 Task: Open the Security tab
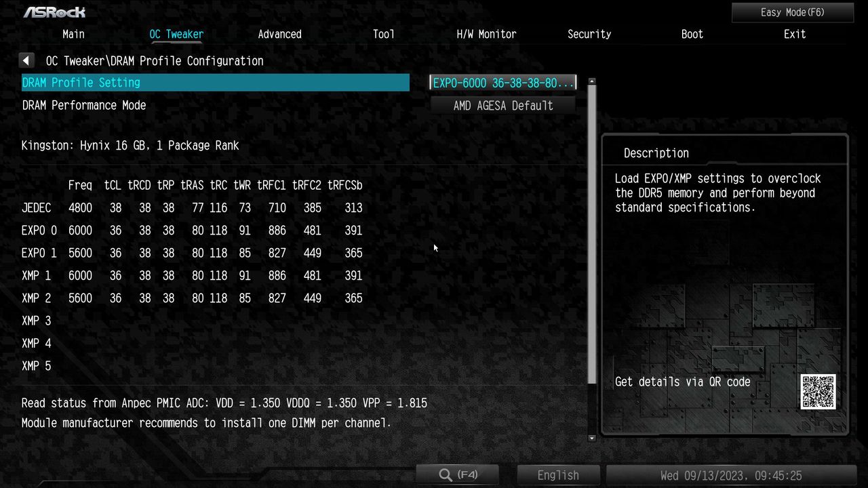click(589, 34)
